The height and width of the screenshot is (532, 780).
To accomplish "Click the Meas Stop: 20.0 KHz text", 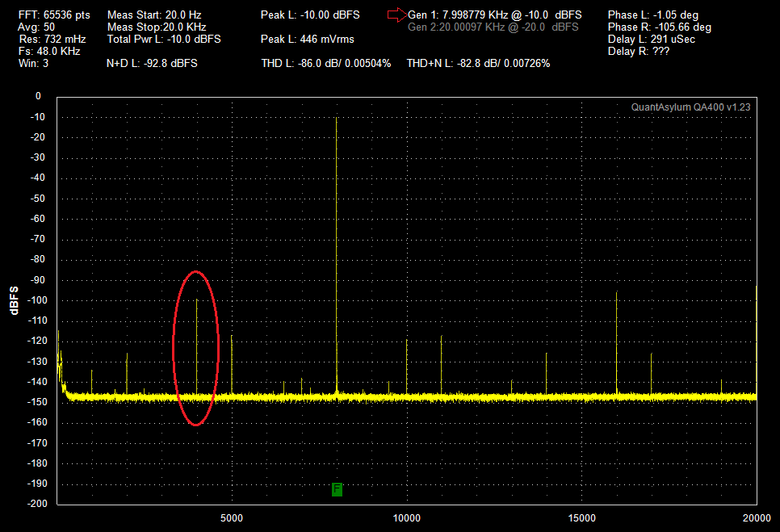I will [157, 27].
